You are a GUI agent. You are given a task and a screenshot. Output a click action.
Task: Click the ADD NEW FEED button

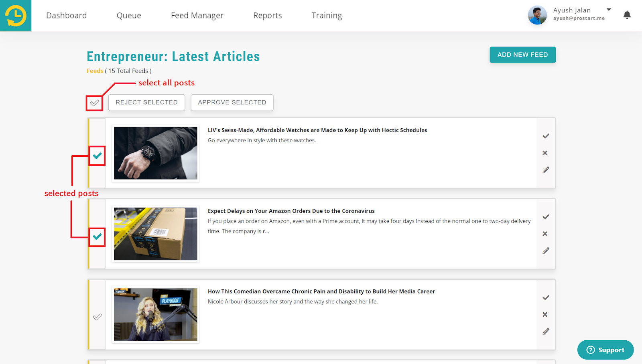[x=522, y=55]
